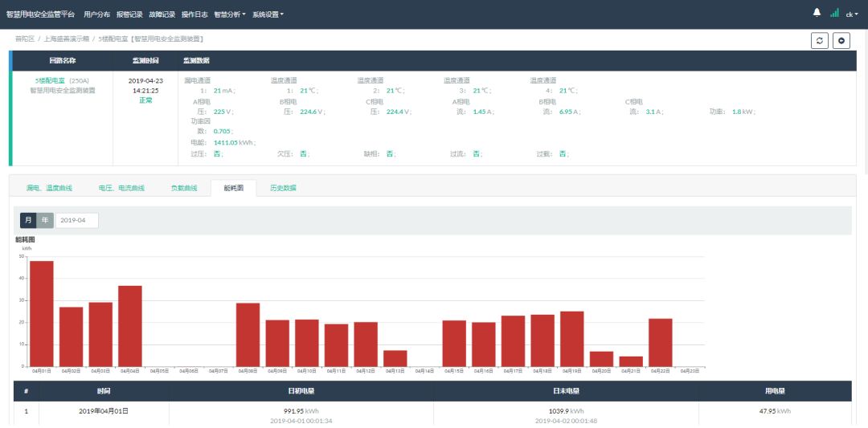Open the 智慧分析 dropdown menu

pyautogui.click(x=230, y=14)
